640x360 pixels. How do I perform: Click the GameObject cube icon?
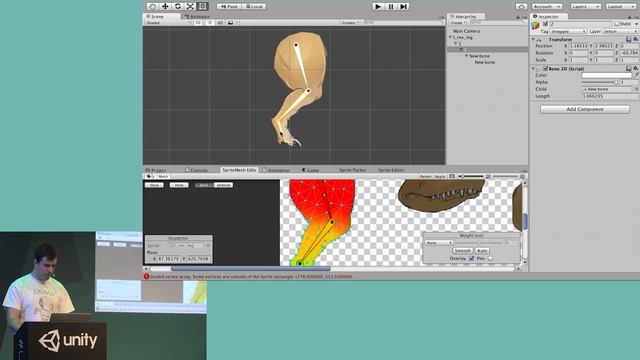536,26
